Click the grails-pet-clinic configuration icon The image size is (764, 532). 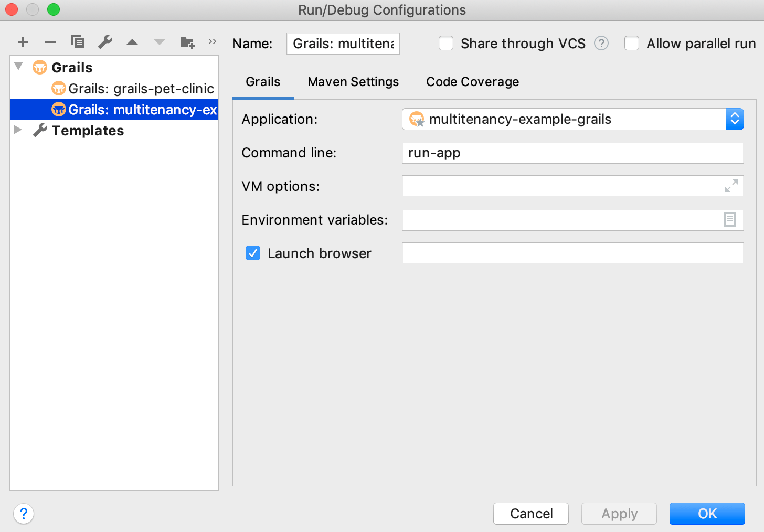tap(59, 88)
